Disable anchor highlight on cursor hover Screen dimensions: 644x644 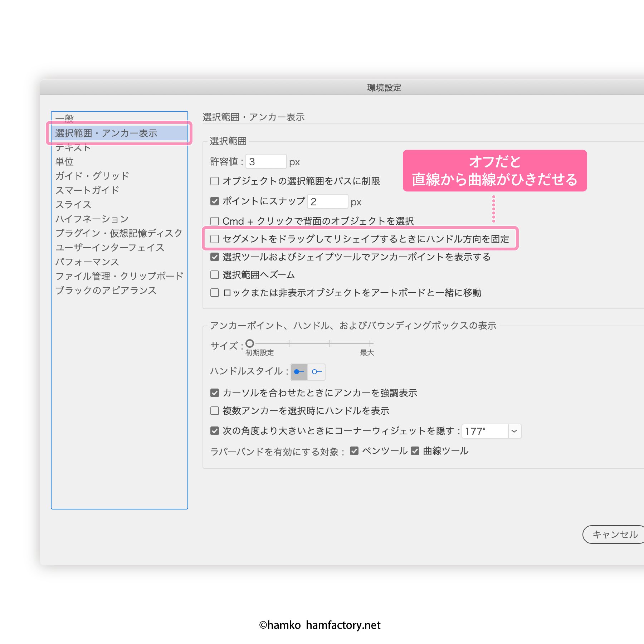[x=215, y=393]
